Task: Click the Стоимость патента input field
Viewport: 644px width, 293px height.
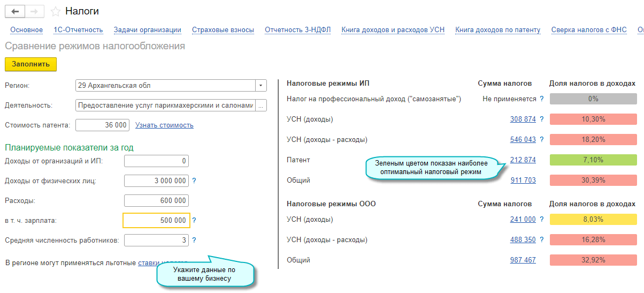Action: [102, 125]
